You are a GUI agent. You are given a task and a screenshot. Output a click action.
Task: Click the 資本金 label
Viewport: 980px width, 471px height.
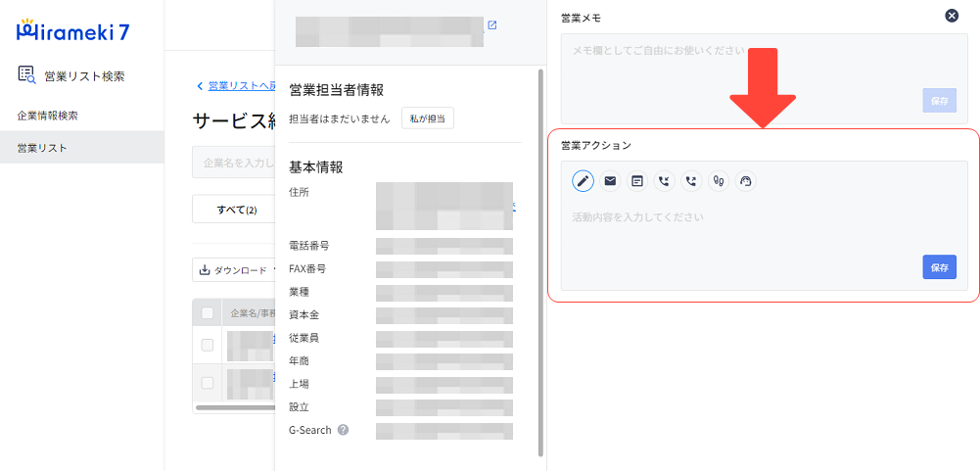(304, 314)
